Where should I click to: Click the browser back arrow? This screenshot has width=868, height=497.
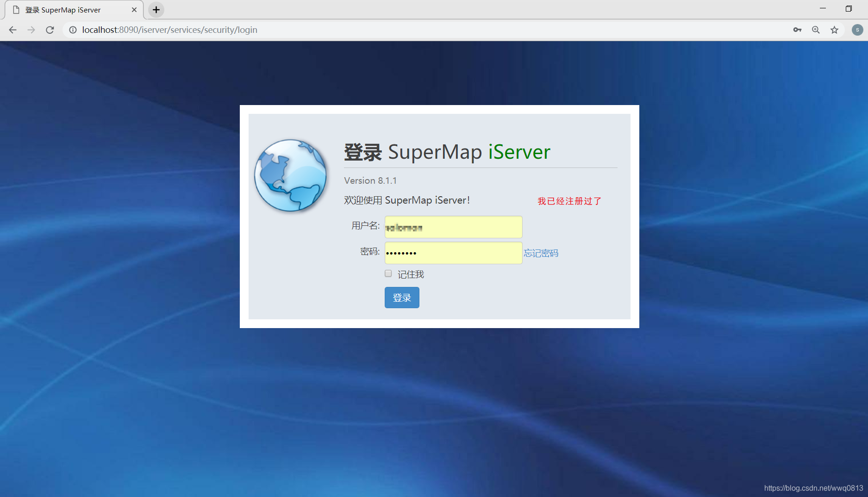12,30
